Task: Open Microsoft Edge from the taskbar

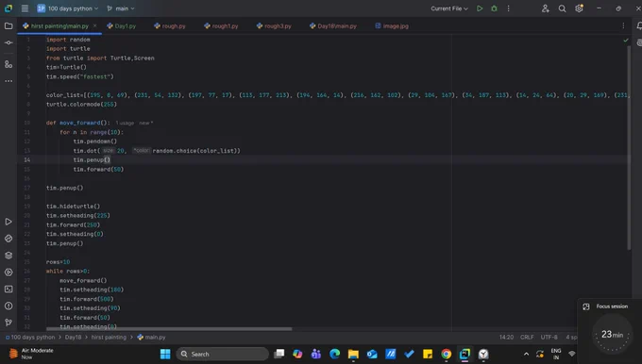Action: [334, 354]
